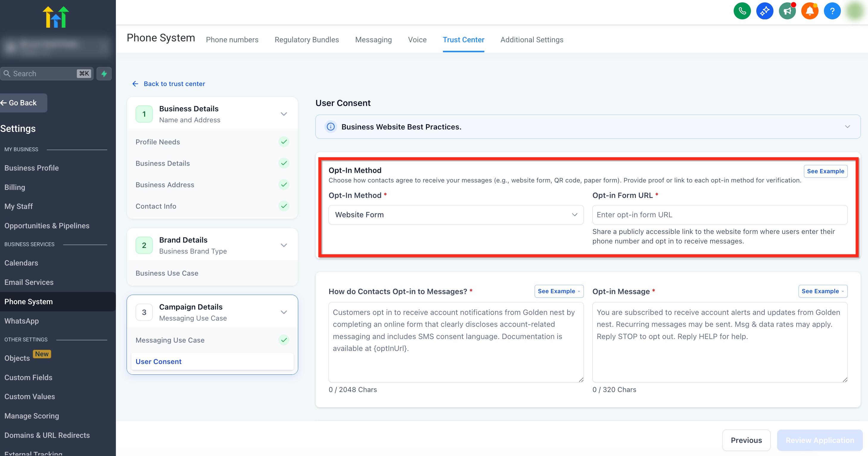Image resolution: width=868 pixels, height=456 pixels.
Task: Click the Messaging Use Case checkmark
Action: [284, 340]
